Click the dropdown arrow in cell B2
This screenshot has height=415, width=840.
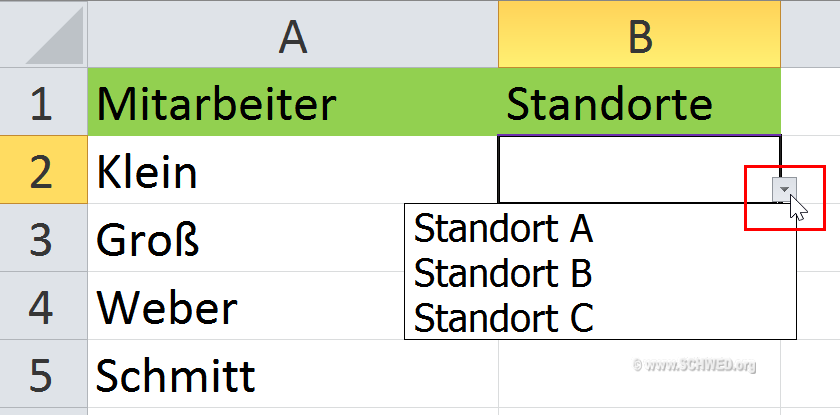coord(787,189)
